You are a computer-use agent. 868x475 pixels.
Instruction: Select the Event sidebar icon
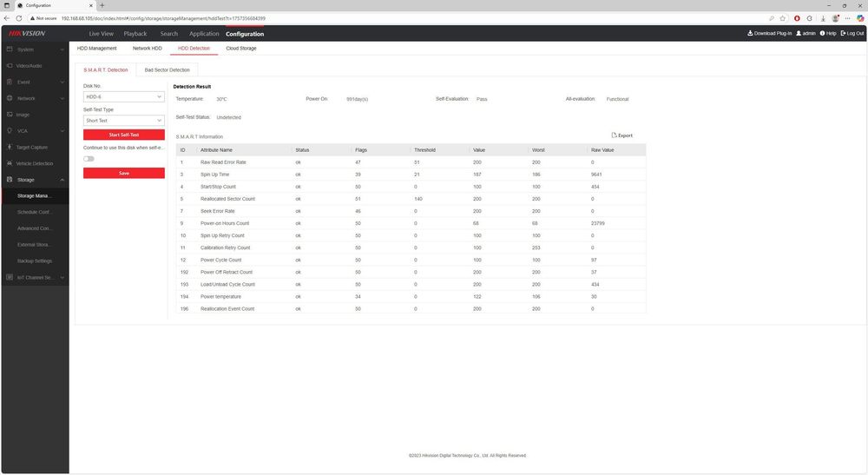pyautogui.click(x=10, y=82)
